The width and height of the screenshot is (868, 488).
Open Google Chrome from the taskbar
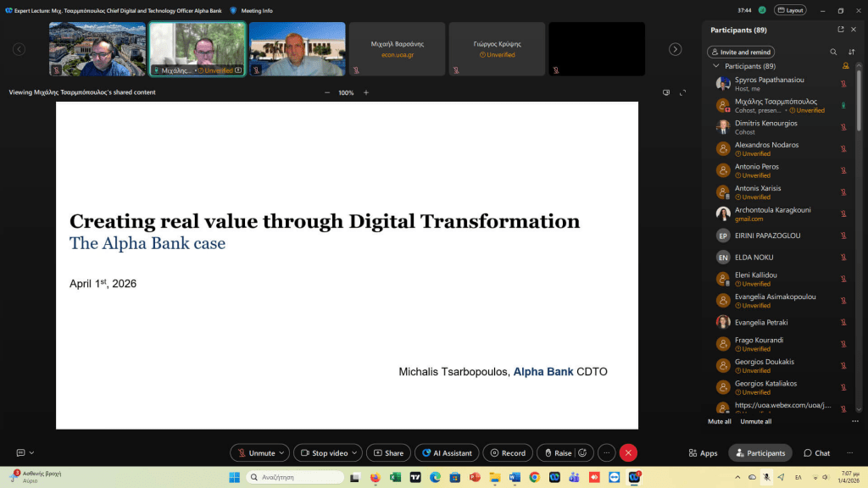[x=534, y=477]
